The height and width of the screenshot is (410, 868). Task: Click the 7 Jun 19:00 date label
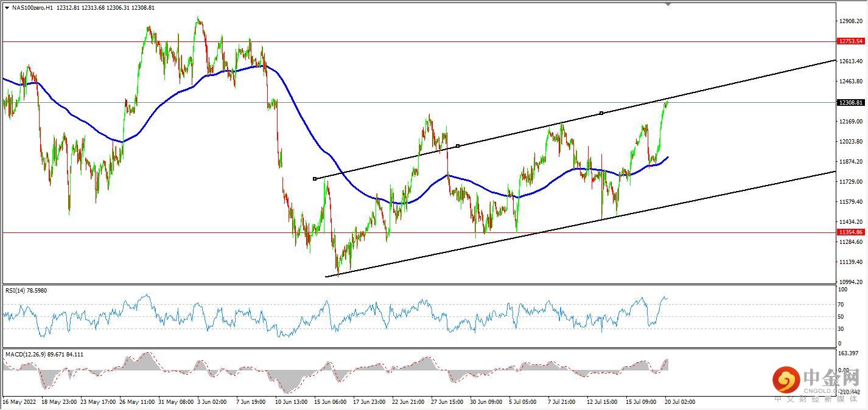point(250,402)
